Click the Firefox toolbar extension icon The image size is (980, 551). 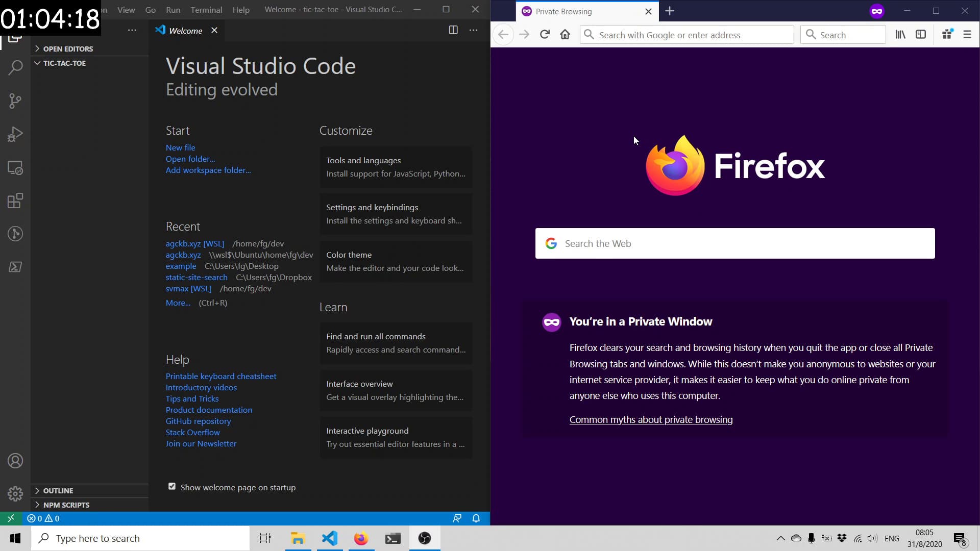(x=947, y=35)
